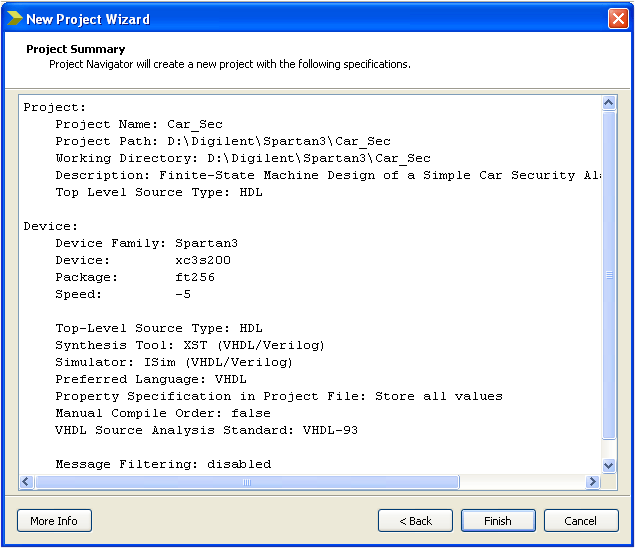Click the New Project Wizard title icon
Viewport: 635px width, 548px height.
(14, 18)
